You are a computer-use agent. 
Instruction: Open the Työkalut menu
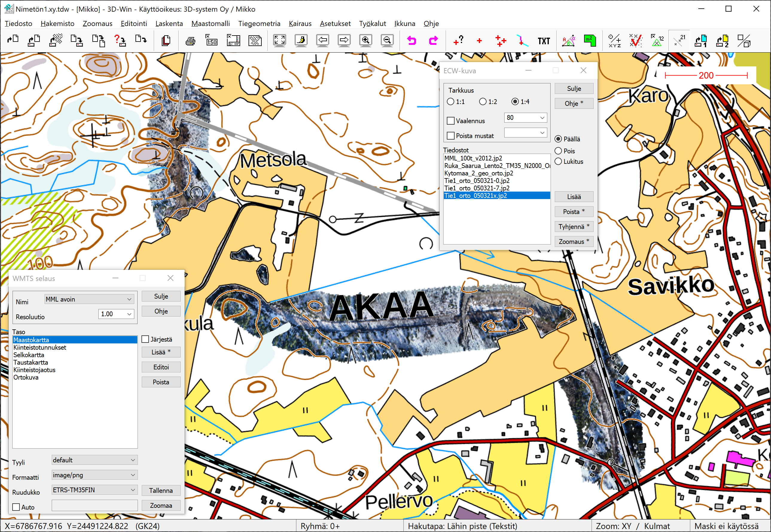tap(372, 24)
